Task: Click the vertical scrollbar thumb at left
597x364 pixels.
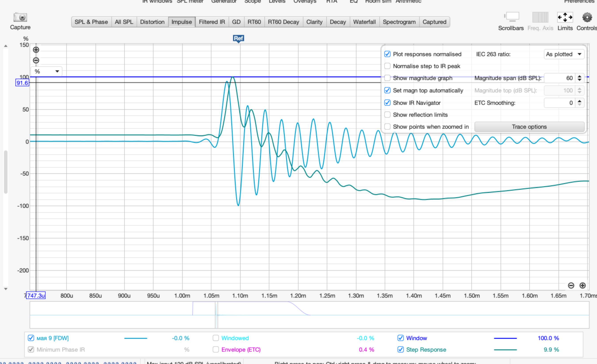Action: (6, 172)
